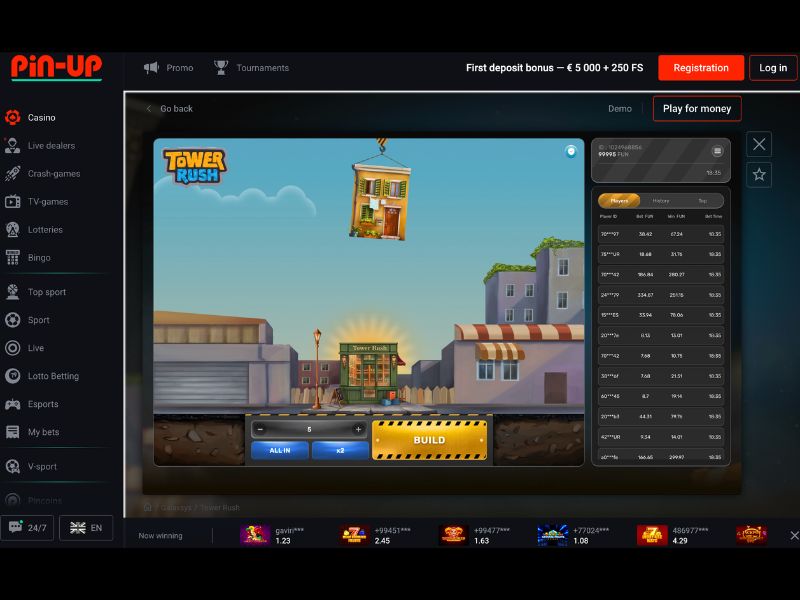The image size is (800, 600).
Task: Select the Casino section icon
Action: pyautogui.click(x=12, y=117)
